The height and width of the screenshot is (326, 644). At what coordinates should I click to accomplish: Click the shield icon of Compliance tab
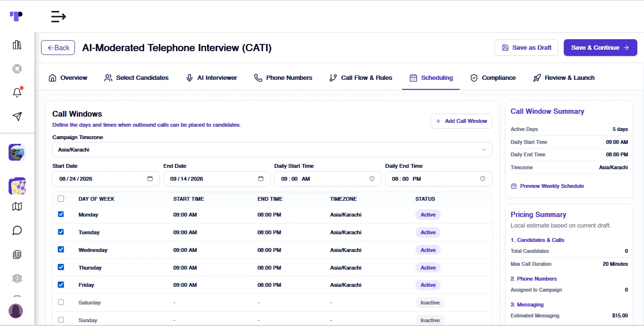(x=474, y=77)
